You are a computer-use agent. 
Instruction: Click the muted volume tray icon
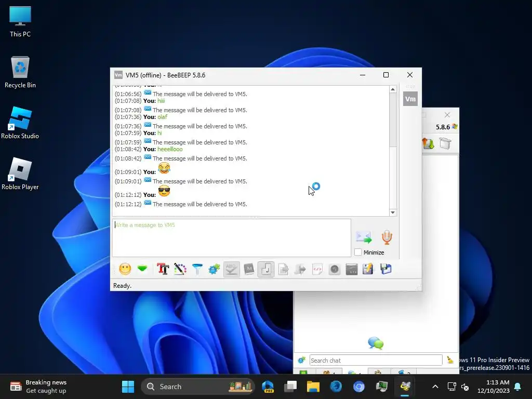point(465,387)
